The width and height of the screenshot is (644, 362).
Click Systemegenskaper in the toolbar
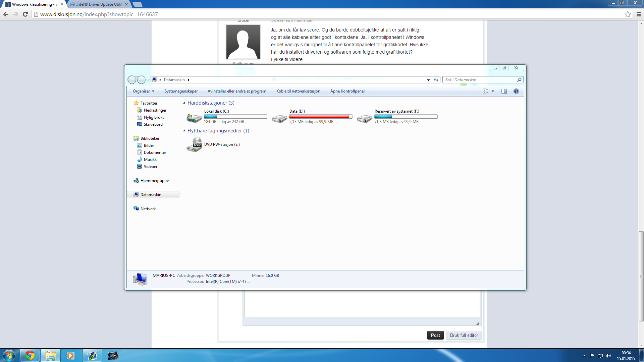pos(181,91)
